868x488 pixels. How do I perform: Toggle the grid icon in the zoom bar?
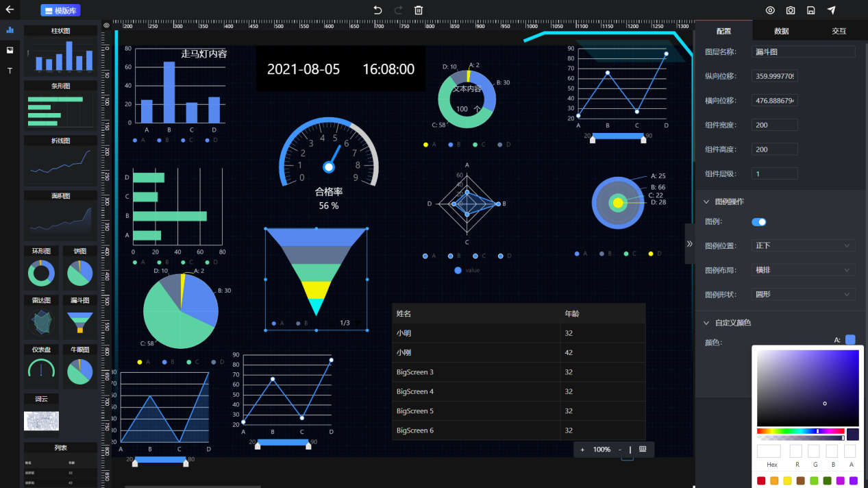[x=643, y=450]
